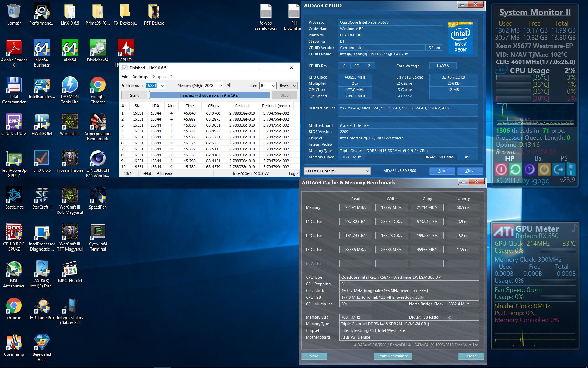Click the orange power standby icon in System Monitor

(x=544, y=170)
